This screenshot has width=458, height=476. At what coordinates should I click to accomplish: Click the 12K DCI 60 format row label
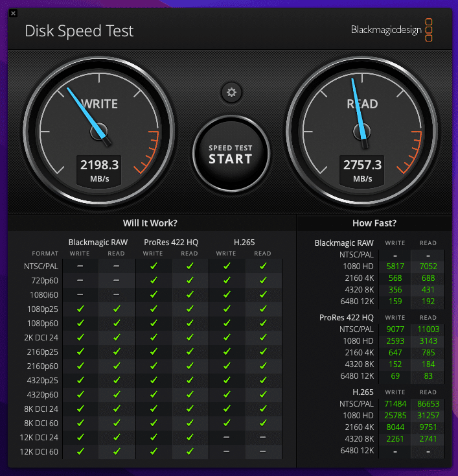point(39,452)
